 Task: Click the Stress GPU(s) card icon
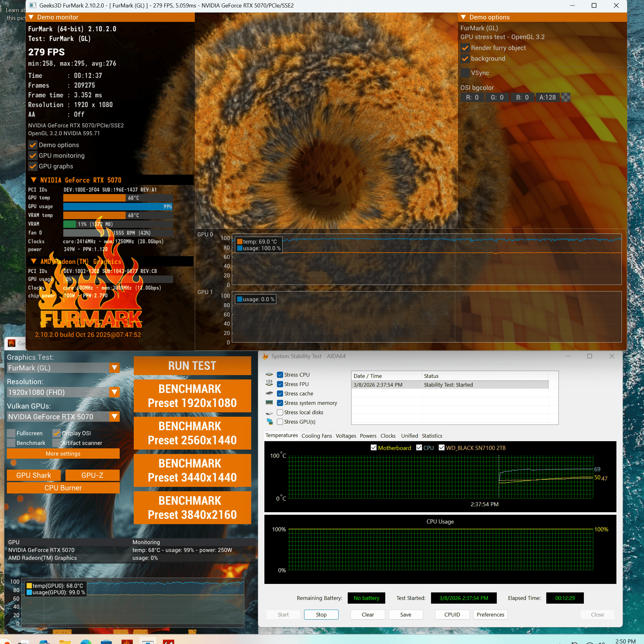coord(269,422)
